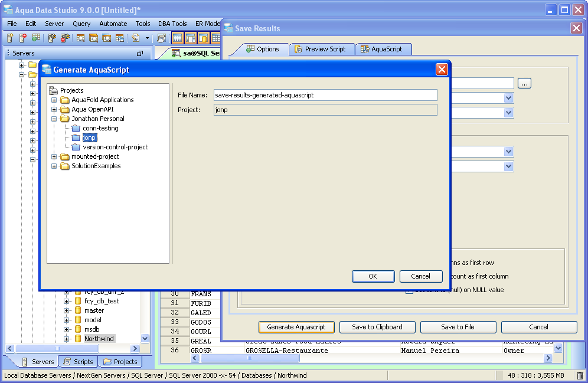Viewport: 588px width, 383px height.
Task: Click the table-with-small-window toolbar icon
Action: 120,38
